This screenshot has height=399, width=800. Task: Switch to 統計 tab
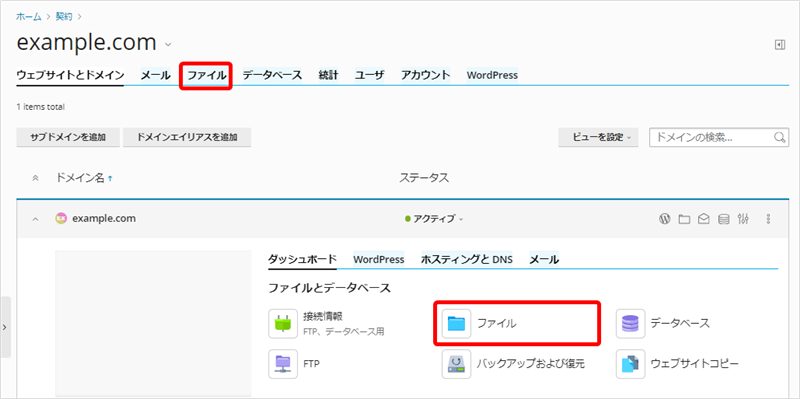pyautogui.click(x=328, y=75)
